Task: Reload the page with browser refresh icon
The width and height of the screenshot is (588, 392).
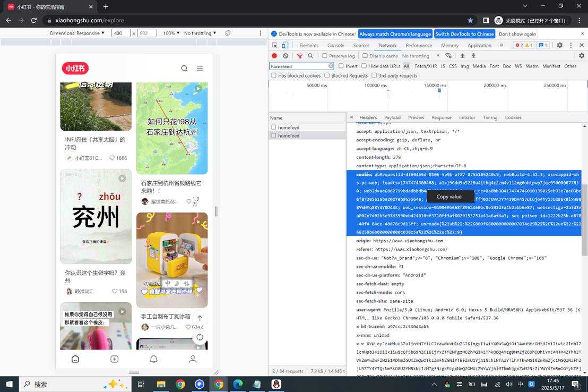Action: [34, 20]
